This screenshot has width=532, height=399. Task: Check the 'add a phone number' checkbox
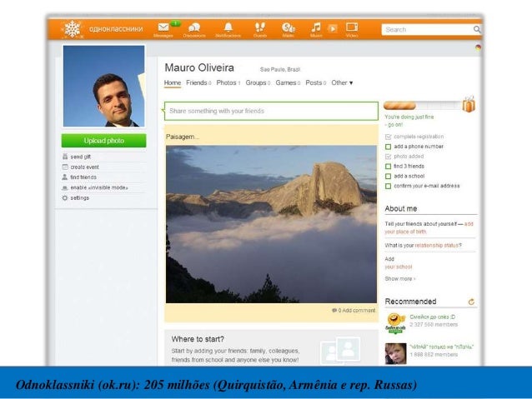pyautogui.click(x=388, y=147)
